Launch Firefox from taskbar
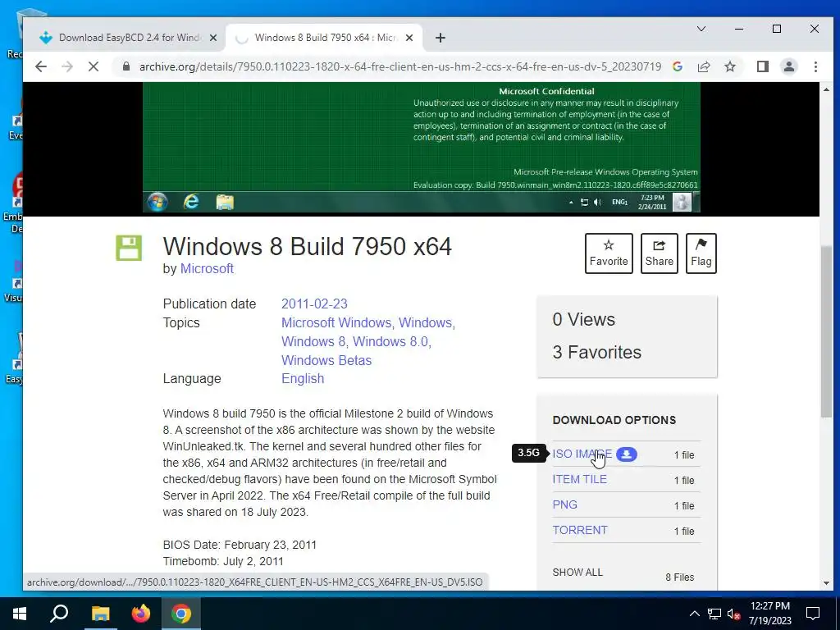The width and height of the screenshot is (840, 630). pyautogui.click(x=141, y=614)
